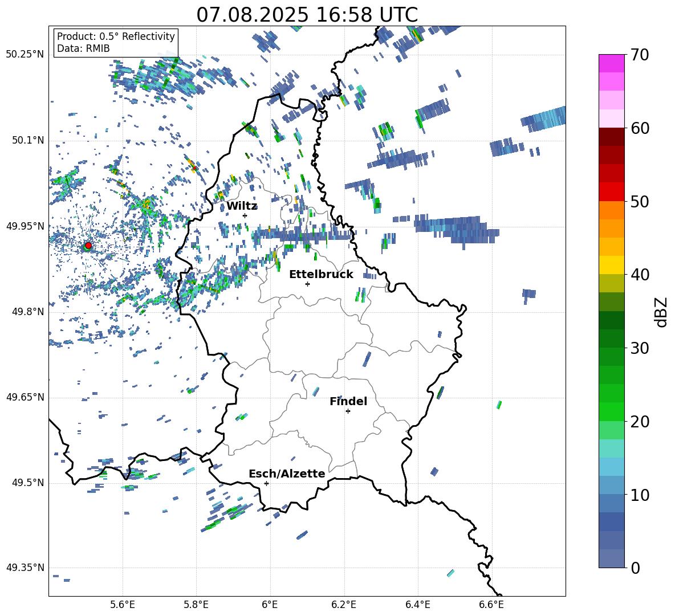Click the 49.35°N latitude label

click(x=25, y=568)
